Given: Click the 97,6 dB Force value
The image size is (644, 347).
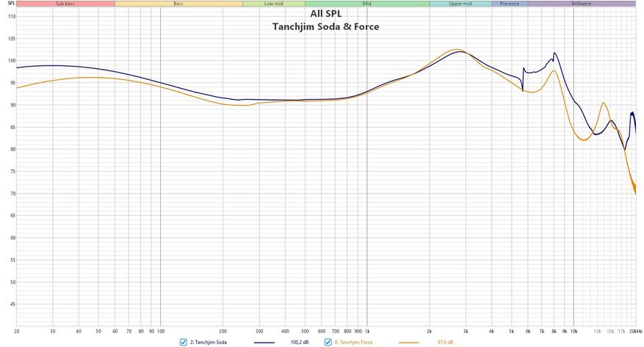Looking at the screenshot, I should point(445,342).
